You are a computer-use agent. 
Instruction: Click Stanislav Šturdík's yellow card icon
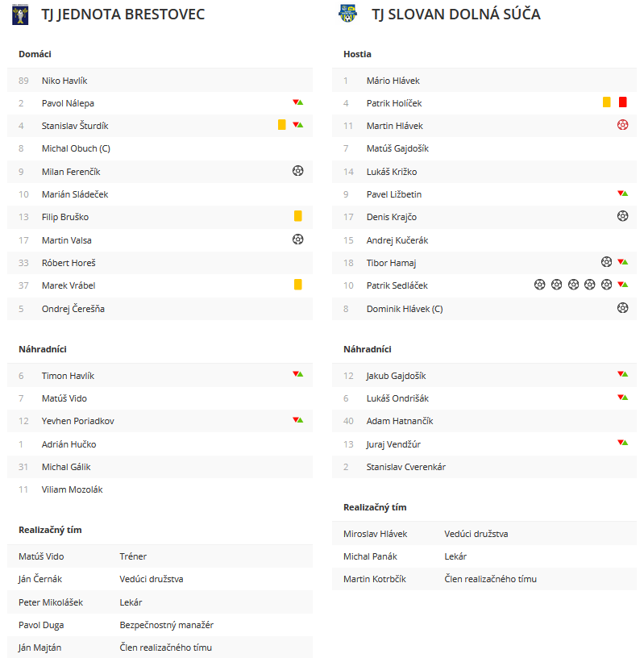tap(282, 125)
